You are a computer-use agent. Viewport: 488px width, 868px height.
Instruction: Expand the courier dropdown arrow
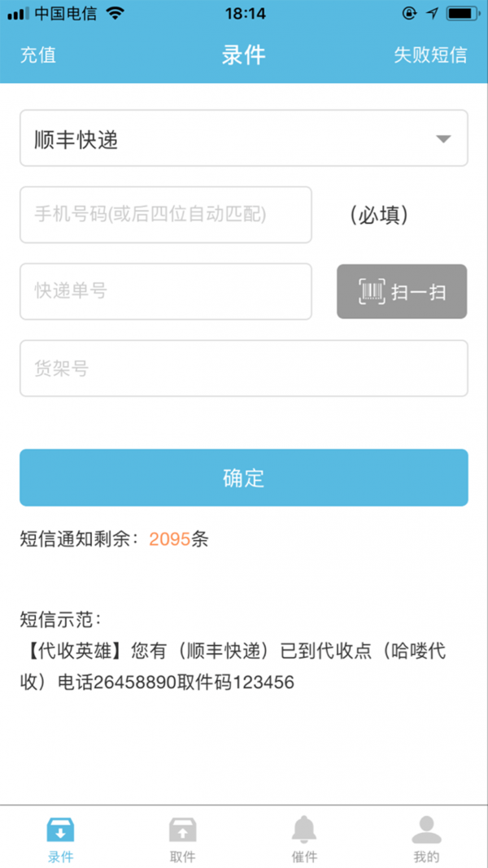click(x=443, y=139)
